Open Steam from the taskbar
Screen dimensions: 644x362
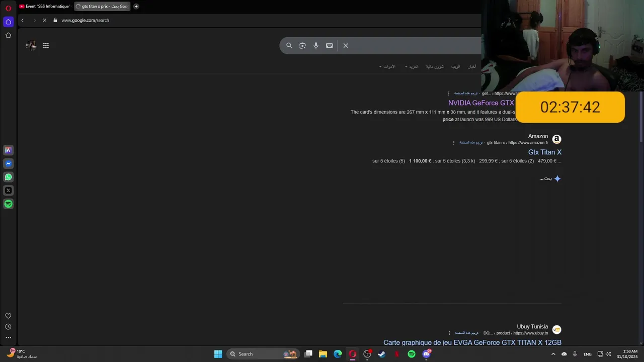pos(382,354)
